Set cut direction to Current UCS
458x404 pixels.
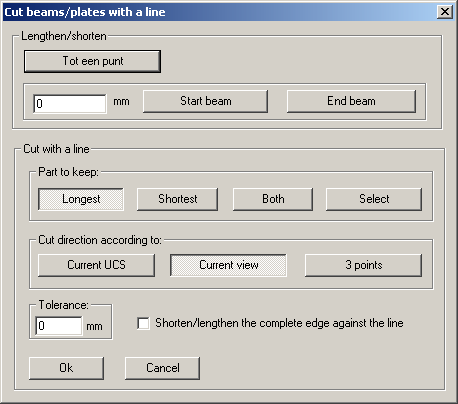tap(96, 265)
